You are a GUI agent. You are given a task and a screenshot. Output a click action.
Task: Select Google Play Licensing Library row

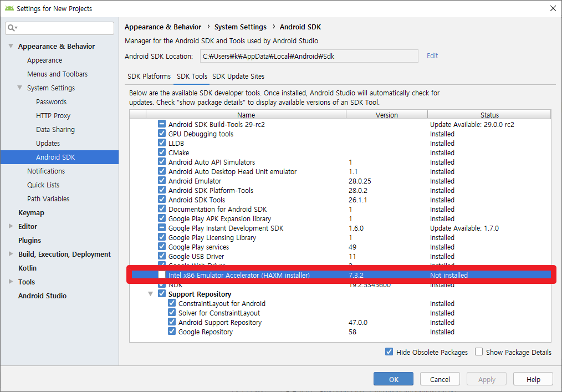pyautogui.click(x=340, y=237)
